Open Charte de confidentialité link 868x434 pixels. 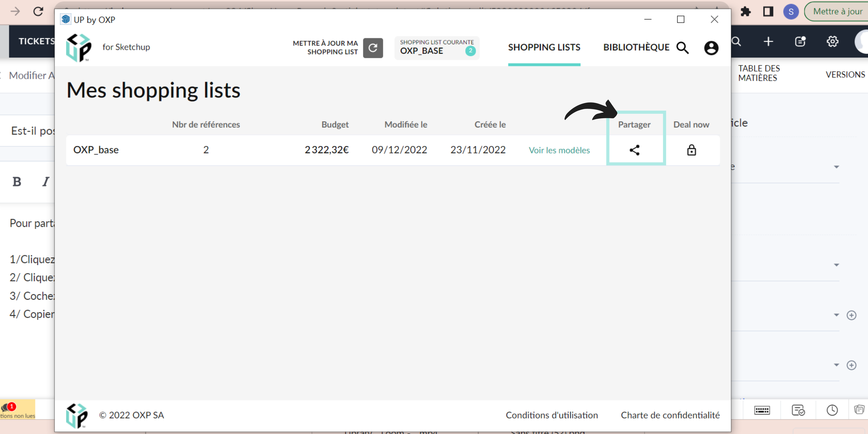pyautogui.click(x=670, y=415)
